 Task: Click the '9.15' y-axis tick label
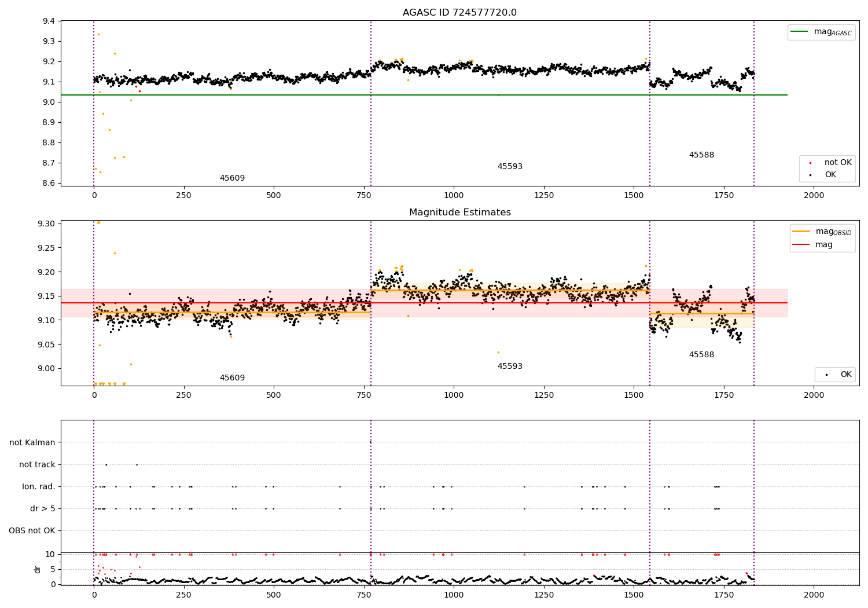click(47, 296)
